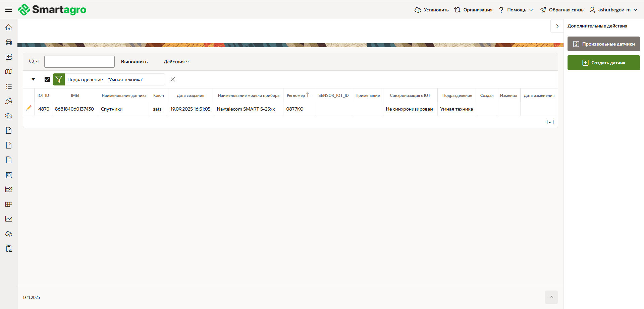Click the home icon in sidebar
644x309 pixels.
pos(9,27)
